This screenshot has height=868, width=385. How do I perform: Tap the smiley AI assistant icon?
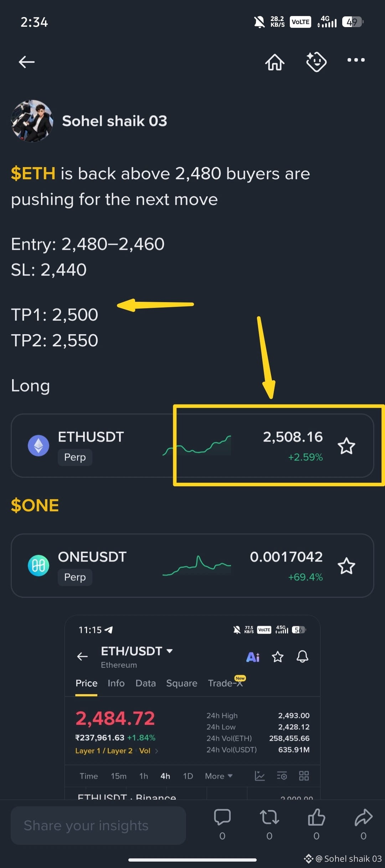317,62
